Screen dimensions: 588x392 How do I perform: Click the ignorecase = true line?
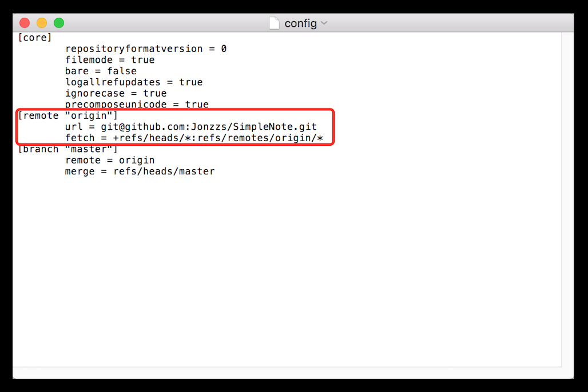point(115,93)
